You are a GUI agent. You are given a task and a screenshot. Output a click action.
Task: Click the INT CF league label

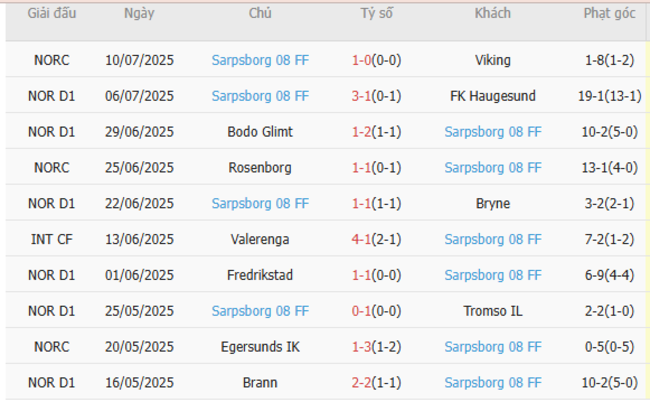52,240
